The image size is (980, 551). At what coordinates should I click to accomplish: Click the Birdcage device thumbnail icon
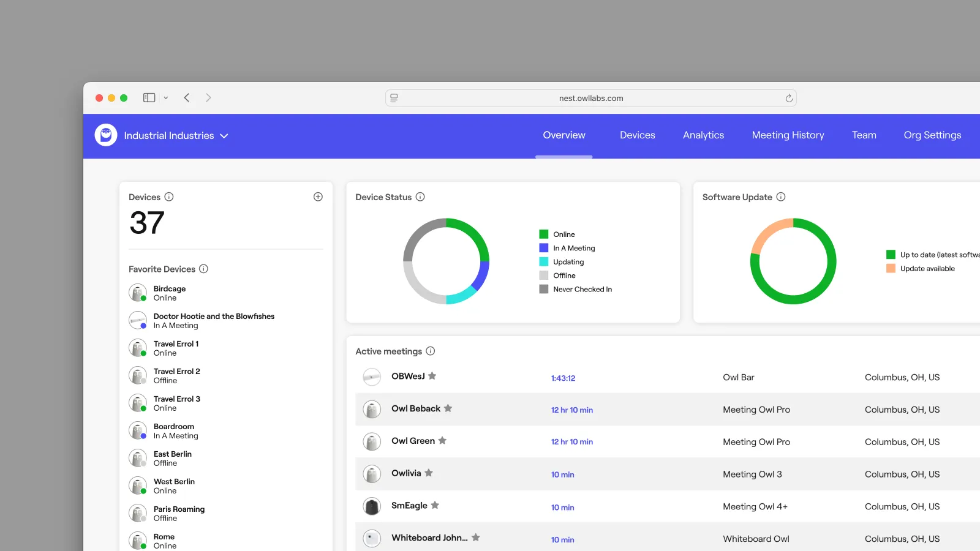pyautogui.click(x=138, y=293)
